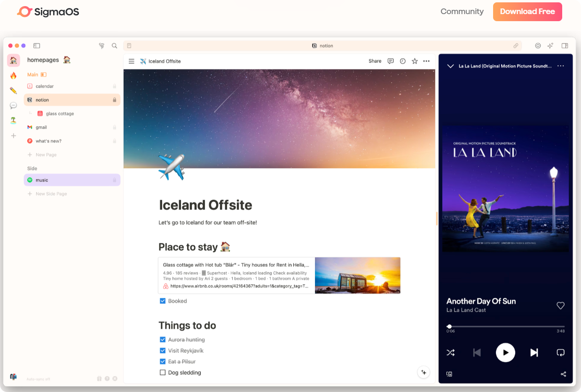Image resolution: width=581 pixels, height=392 pixels.
Task: Uncheck the Booked checkbox
Action: pyautogui.click(x=163, y=301)
